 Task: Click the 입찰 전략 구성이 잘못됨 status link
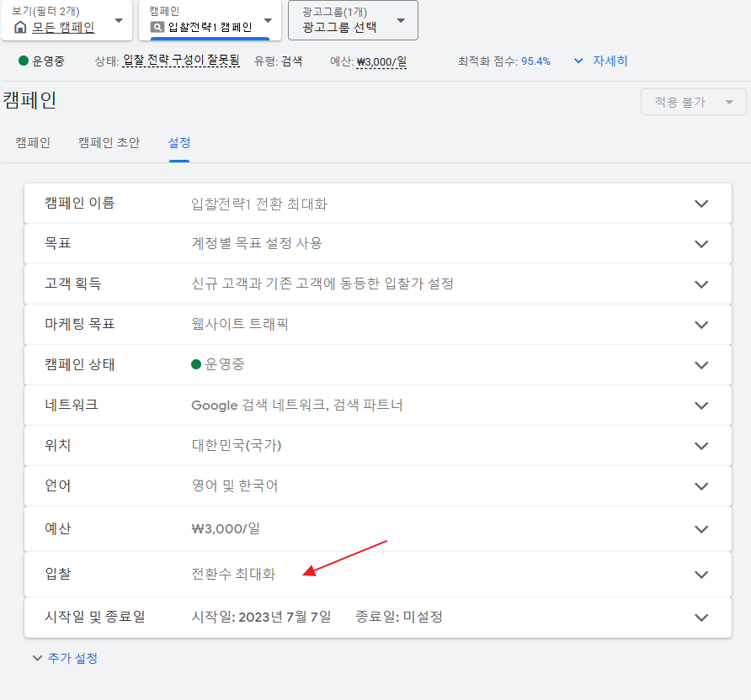click(x=181, y=61)
